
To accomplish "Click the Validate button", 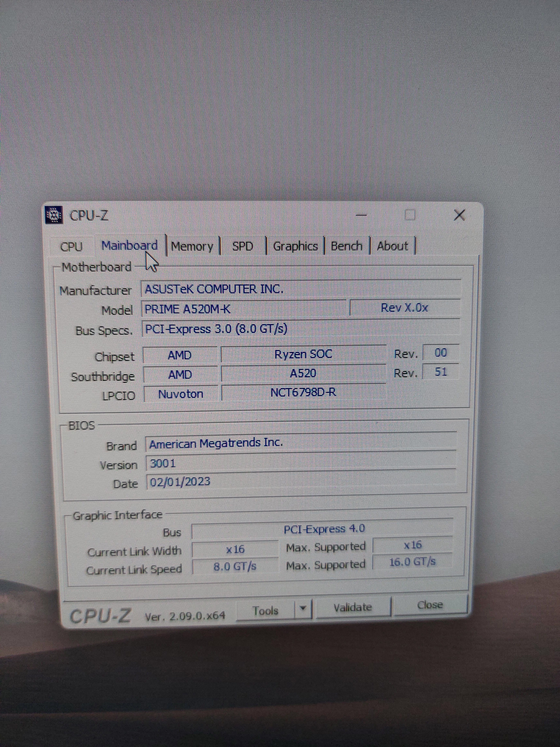I will (x=352, y=608).
